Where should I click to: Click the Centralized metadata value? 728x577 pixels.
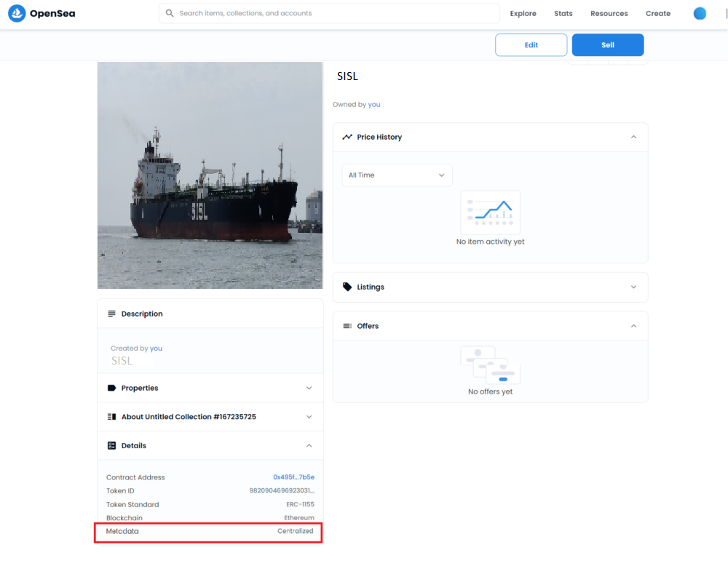(x=296, y=531)
